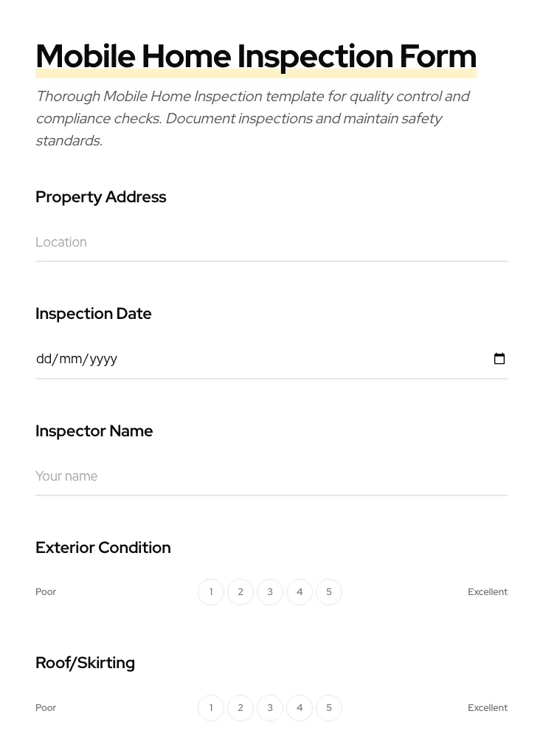Image resolution: width=543 pixels, height=756 pixels.
Task: Click the Property Address heading
Action: [x=101, y=197]
